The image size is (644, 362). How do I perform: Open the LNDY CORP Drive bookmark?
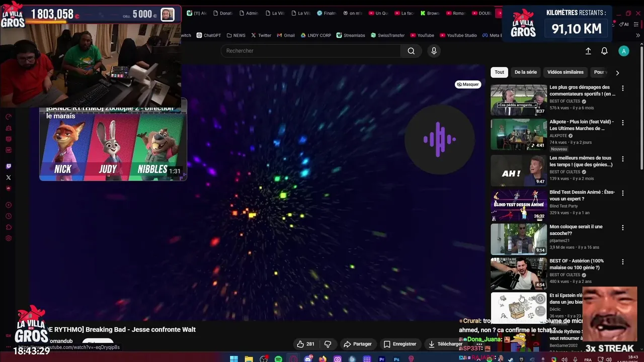click(315, 35)
